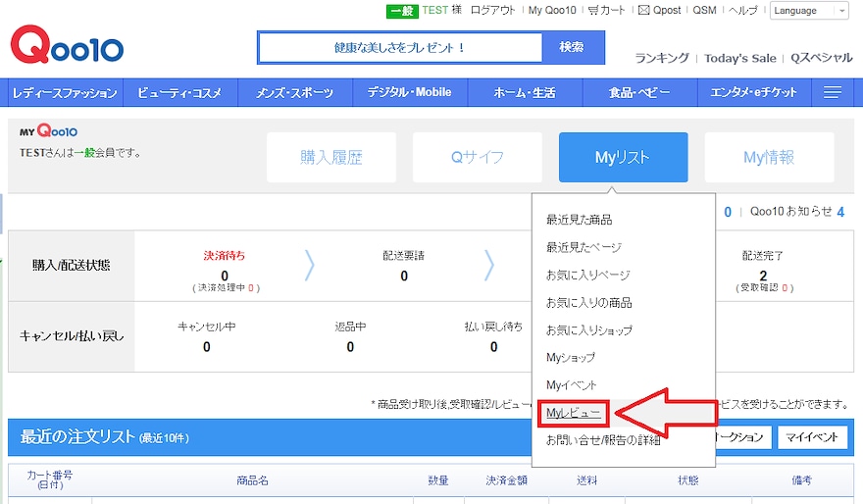Open Today's Sale link
The image size is (863, 504).
[739, 58]
